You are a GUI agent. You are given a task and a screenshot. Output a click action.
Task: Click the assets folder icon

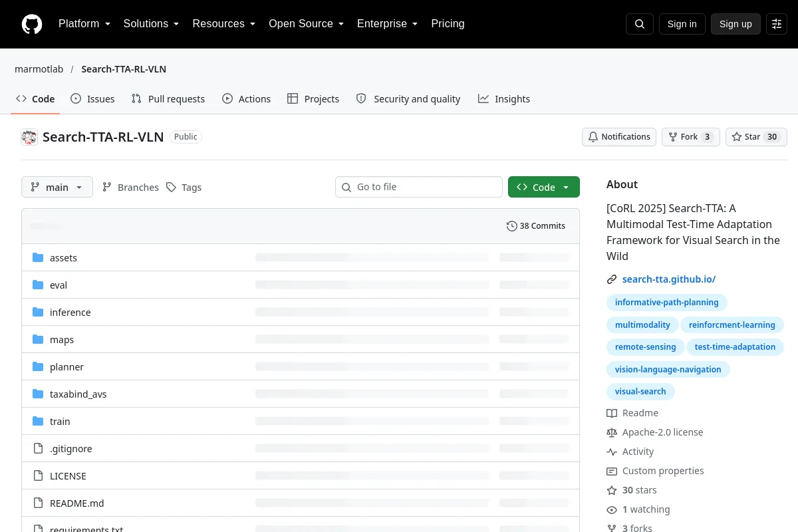(x=38, y=257)
